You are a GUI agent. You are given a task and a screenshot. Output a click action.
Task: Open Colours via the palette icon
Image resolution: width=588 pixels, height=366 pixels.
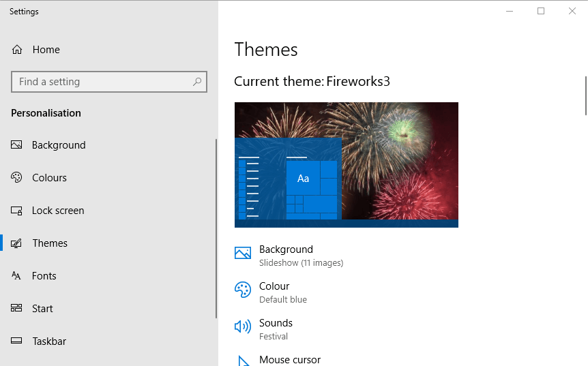tap(17, 178)
